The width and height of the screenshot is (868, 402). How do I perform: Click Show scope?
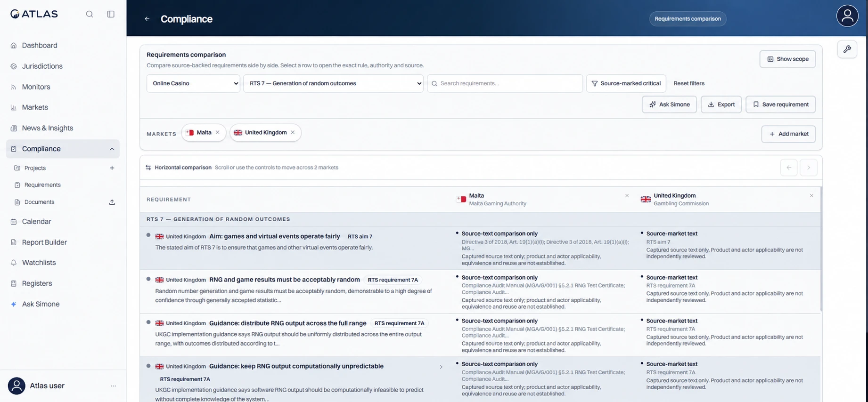[787, 59]
